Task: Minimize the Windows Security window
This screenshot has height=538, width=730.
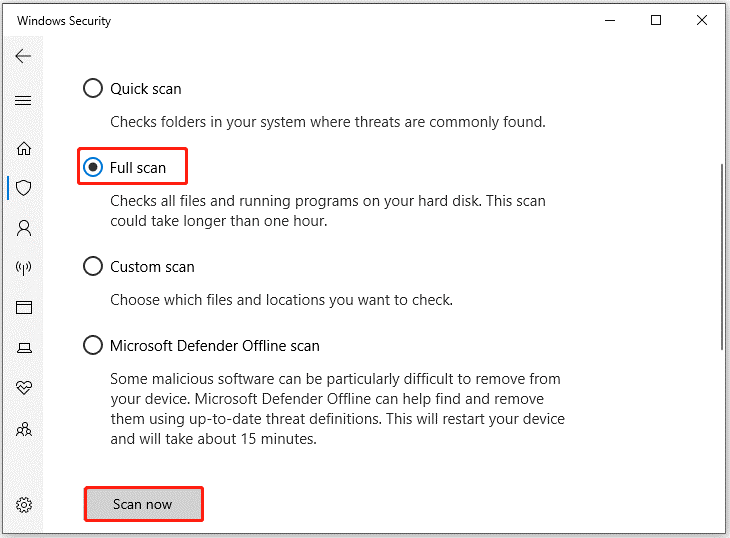Action: click(610, 20)
